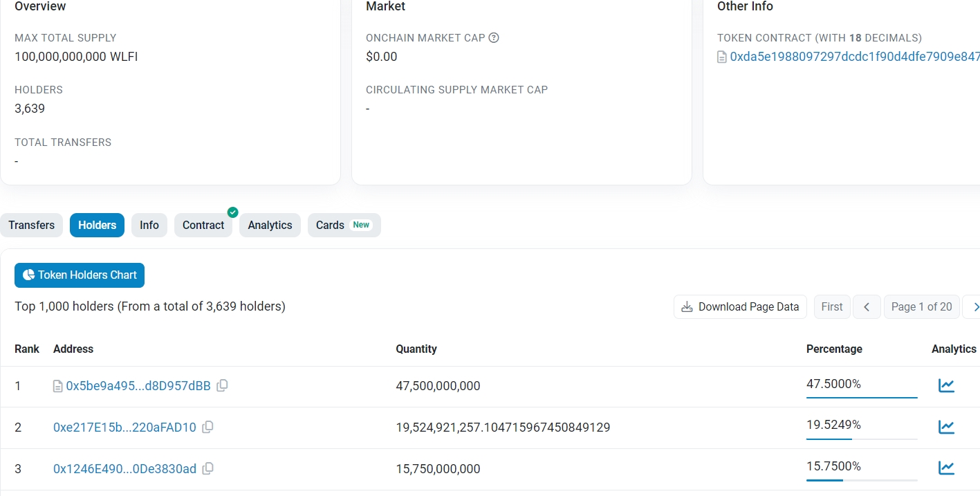980x496 pixels.
Task: Click max total supply 100,000,000,000 WLFI
Action: click(x=76, y=57)
